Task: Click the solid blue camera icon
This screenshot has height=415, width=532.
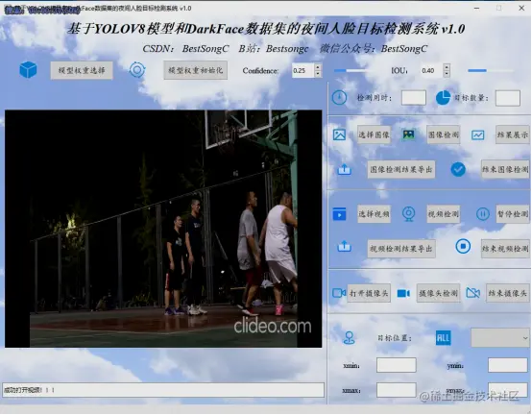Action: point(403,293)
